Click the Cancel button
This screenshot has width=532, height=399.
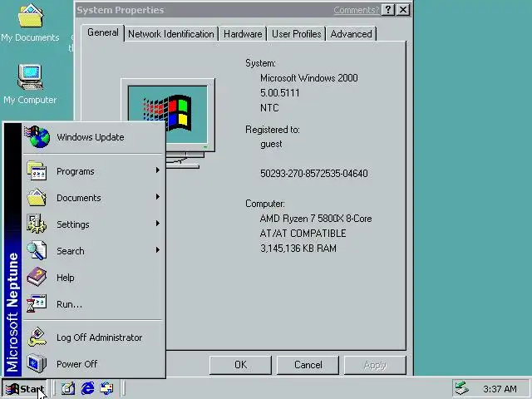308,365
